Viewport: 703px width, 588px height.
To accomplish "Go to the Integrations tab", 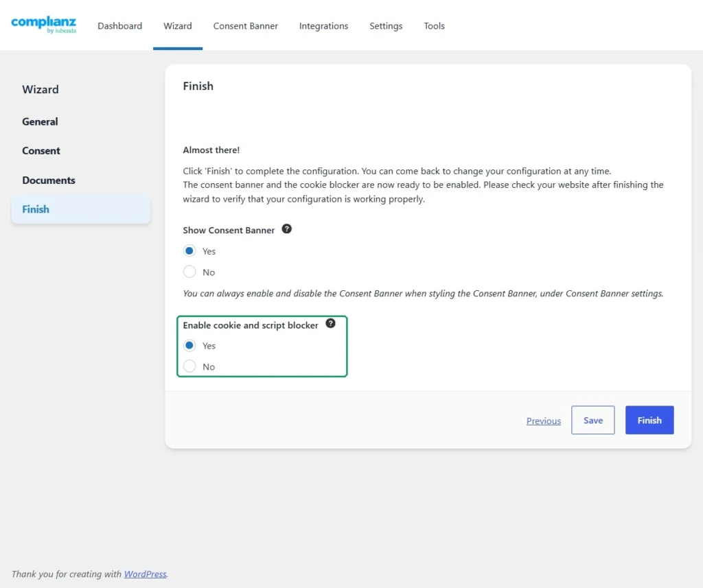I will pyautogui.click(x=324, y=25).
